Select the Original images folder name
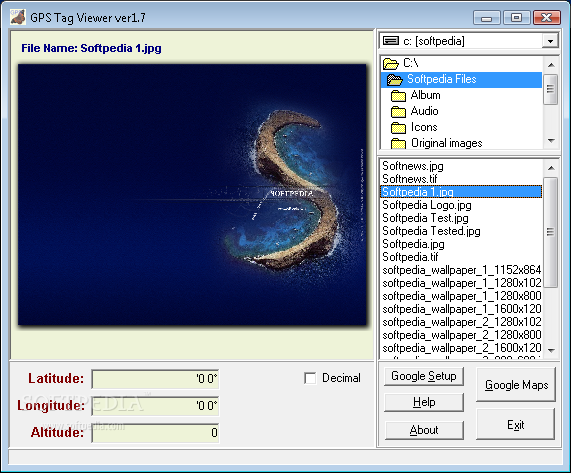 (446, 143)
